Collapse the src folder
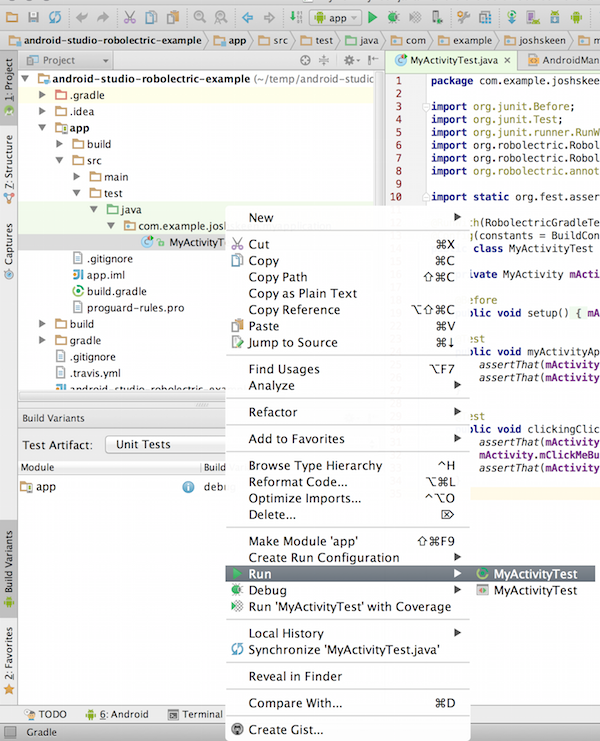 pyautogui.click(x=60, y=161)
